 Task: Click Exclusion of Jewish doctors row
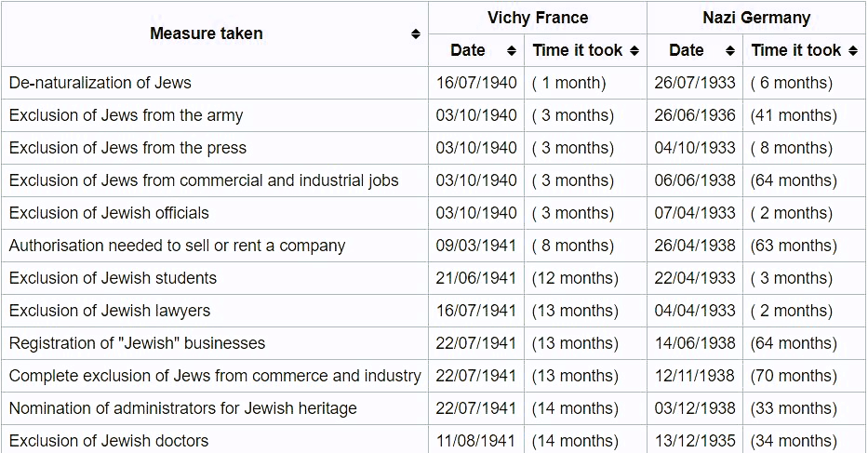[109, 441]
